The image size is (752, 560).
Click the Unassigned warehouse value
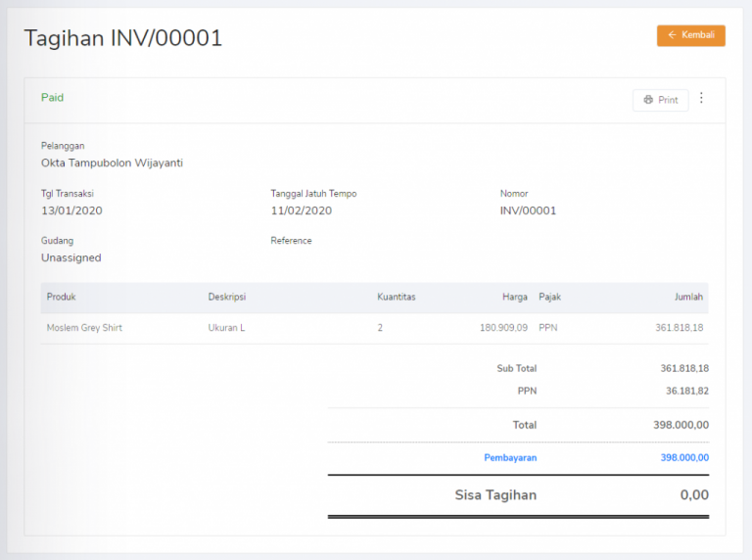point(70,257)
